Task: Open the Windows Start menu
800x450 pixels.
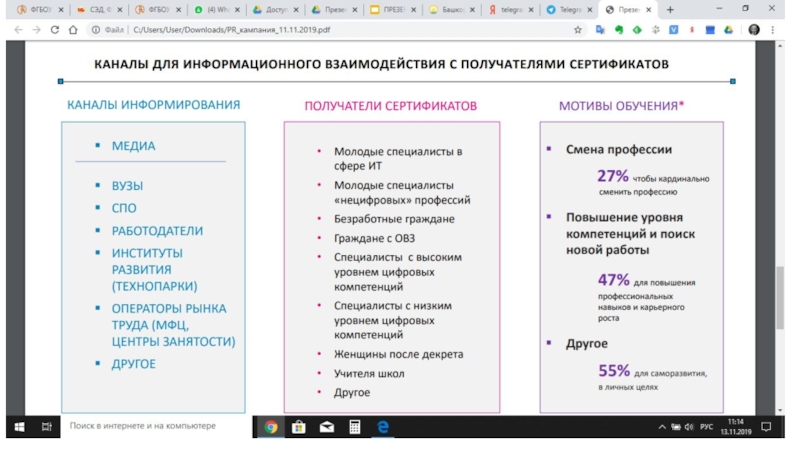Action: click(x=19, y=427)
